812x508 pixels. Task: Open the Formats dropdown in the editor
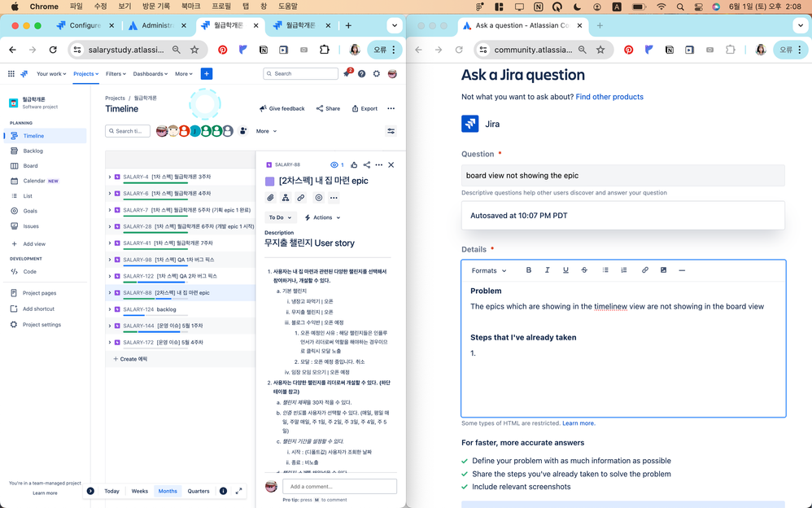point(489,269)
